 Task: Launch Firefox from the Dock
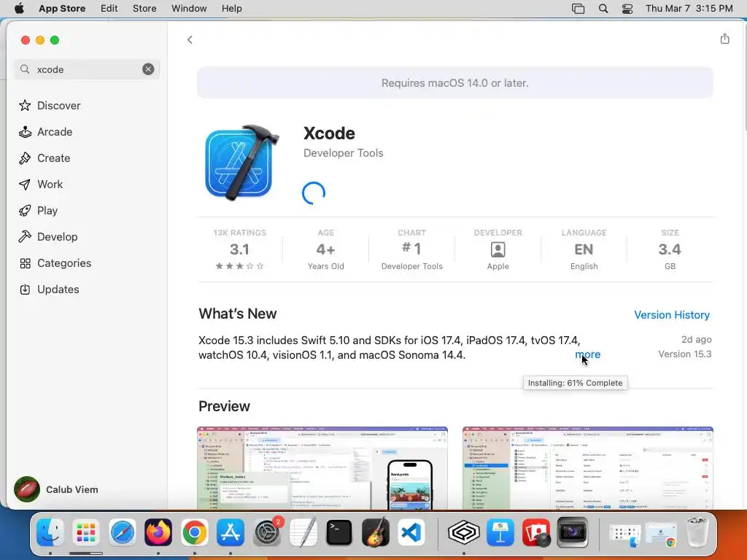(158, 532)
